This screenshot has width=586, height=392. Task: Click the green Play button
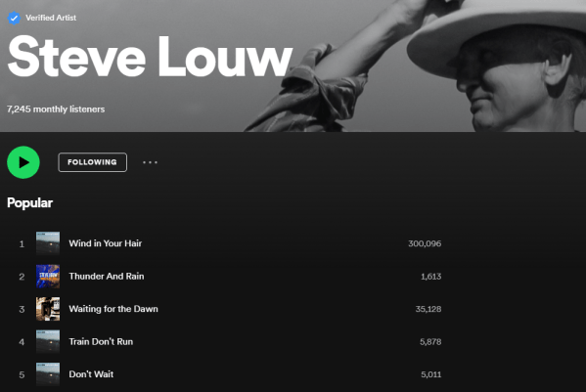pos(23,162)
